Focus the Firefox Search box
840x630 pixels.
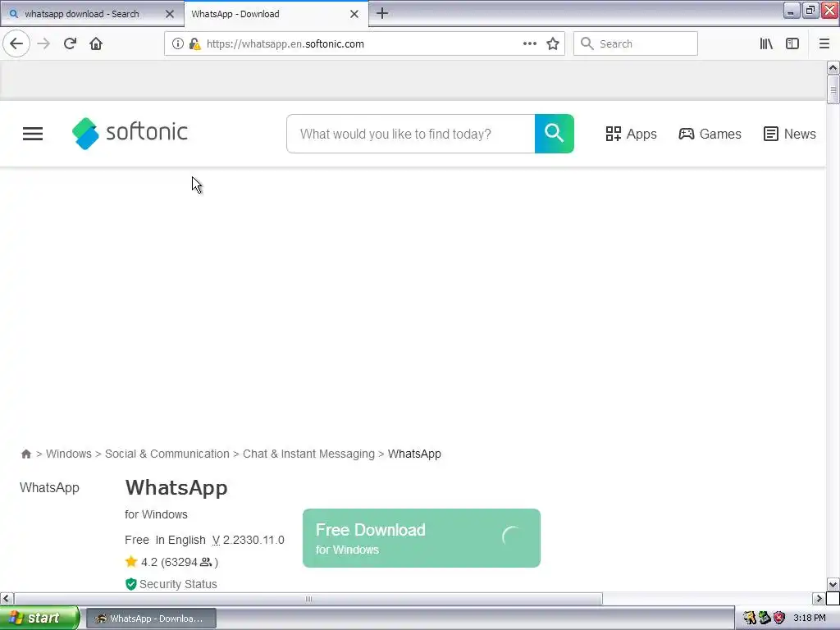[636, 43]
